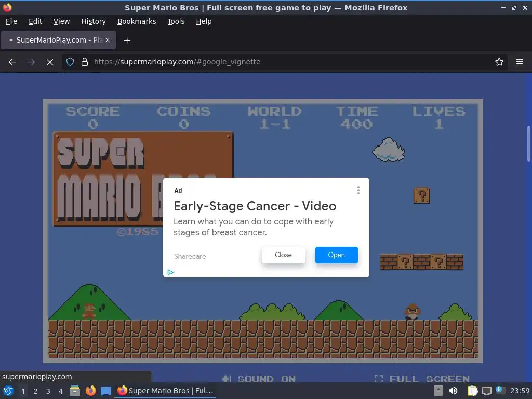Viewport: 532px width, 399px height.
Task: Click the site security padlock icon
Action: coord(85,62)
